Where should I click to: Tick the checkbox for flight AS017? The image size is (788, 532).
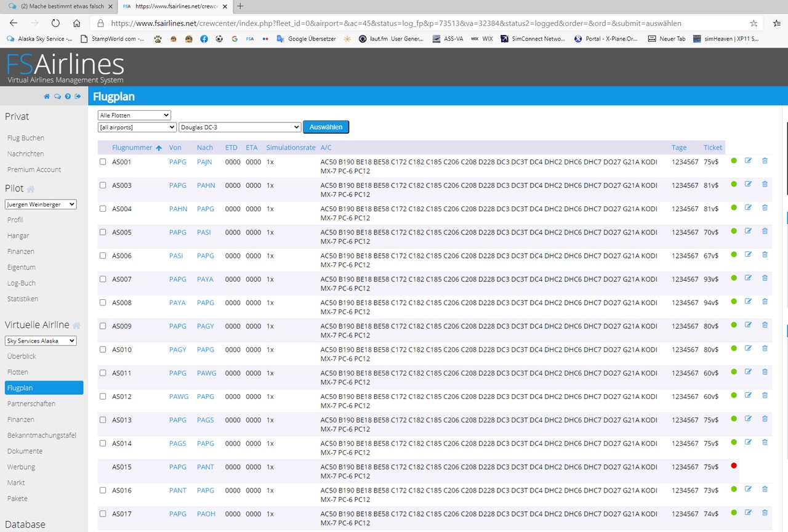[x=103, y=514]
